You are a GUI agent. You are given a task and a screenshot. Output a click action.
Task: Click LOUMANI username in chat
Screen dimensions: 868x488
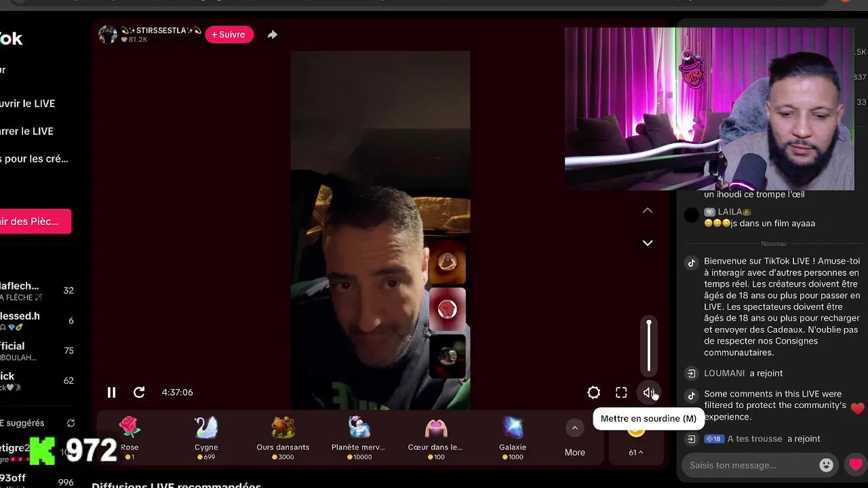pos(724,373)
